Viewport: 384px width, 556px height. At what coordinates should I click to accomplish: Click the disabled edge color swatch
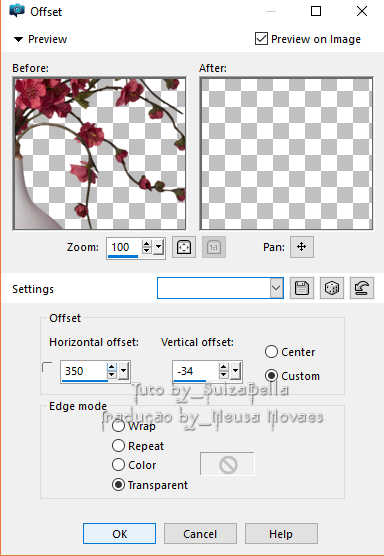click(228, 464)
